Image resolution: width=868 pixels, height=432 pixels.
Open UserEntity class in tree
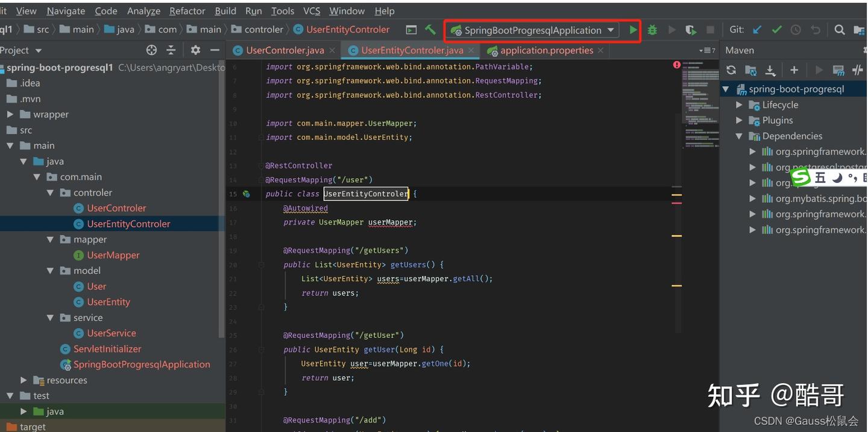108,302
